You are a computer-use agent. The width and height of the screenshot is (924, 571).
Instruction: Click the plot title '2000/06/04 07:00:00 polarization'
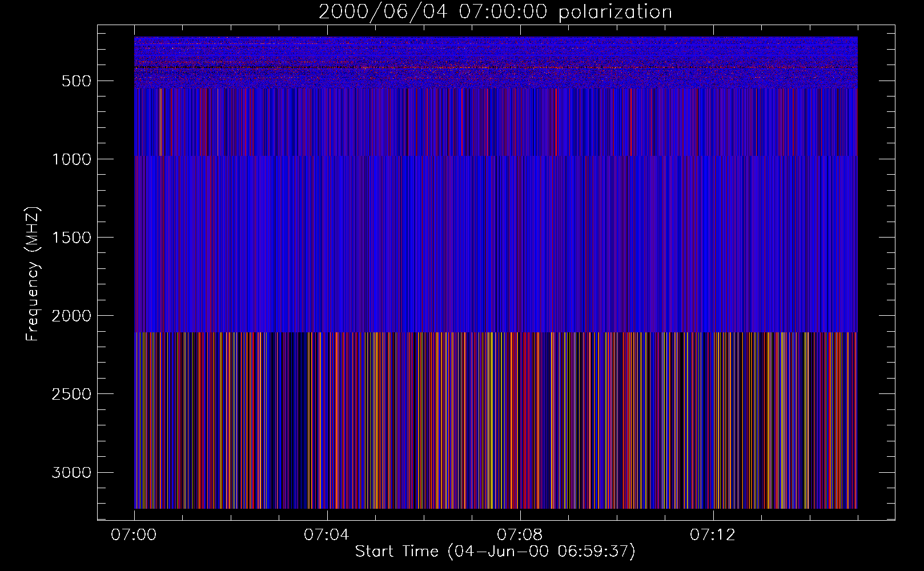(x=495, y=12)
